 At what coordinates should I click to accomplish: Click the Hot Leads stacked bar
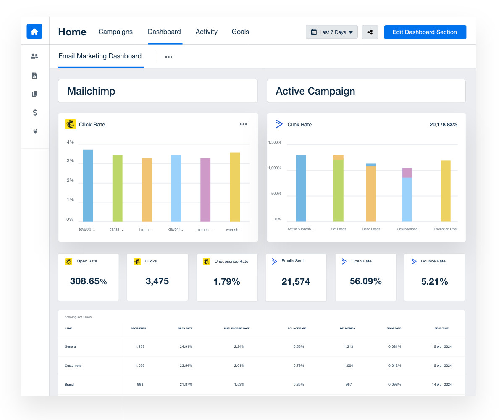339,188
